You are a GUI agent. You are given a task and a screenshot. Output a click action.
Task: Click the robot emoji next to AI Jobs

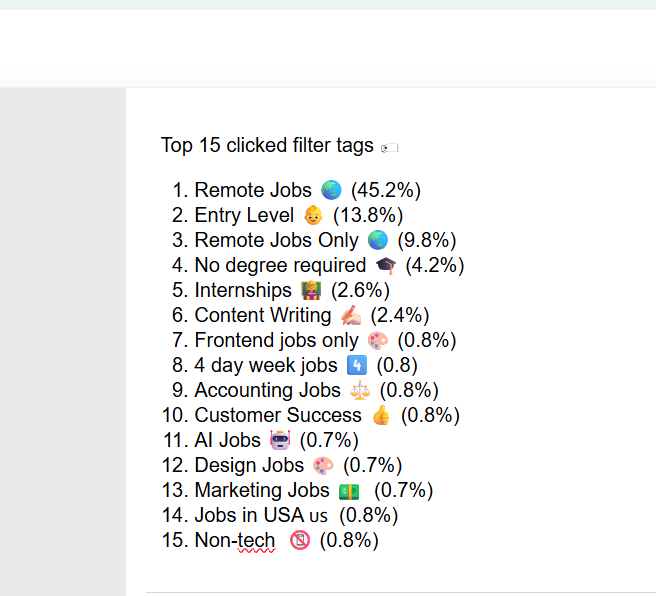click(279, 440)
